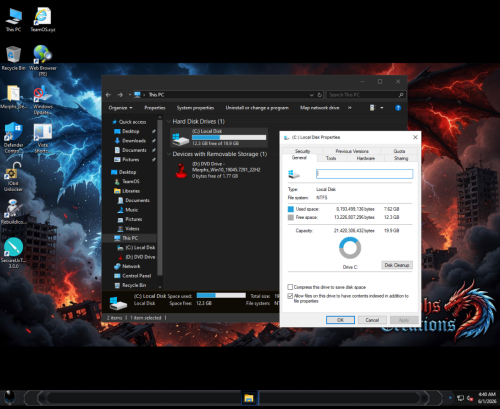This screenshot has height=409, width=500.
Task: Click the drive label text field
Action: tap(364, 174)
